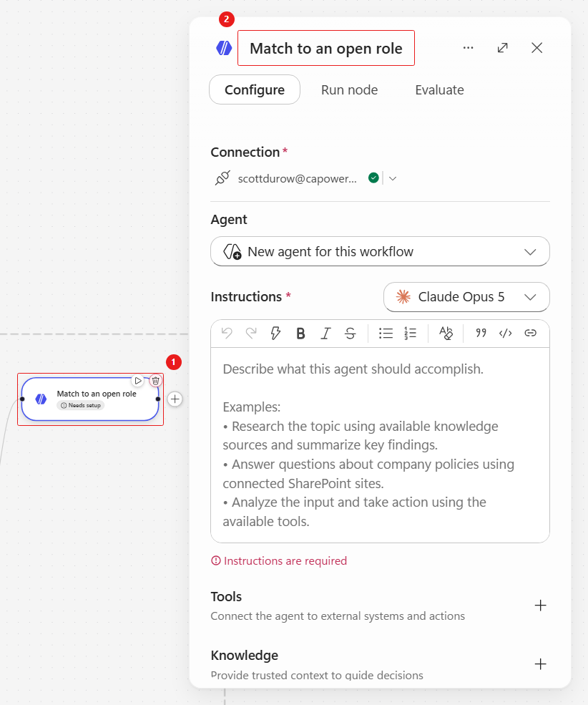The height and width of the screenshot is (705, 588).
Task: Click the connection plug icon
Action: point(222,178)
